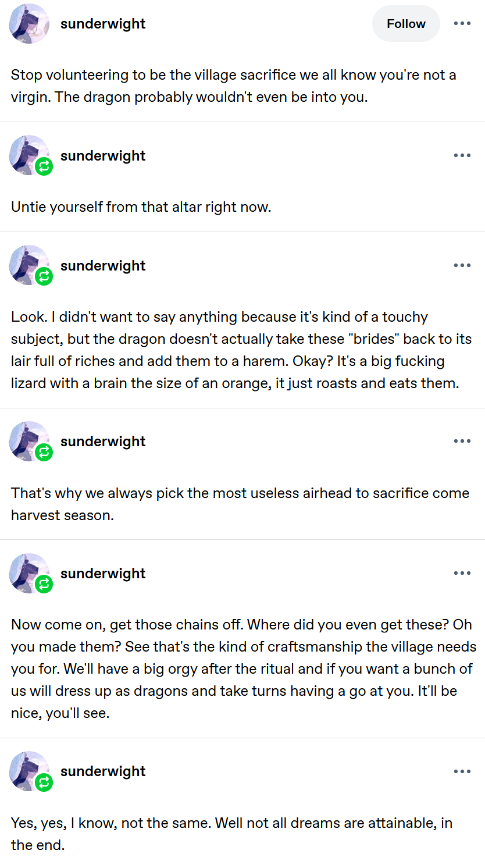Click the ellipsis icon on the "That's why we always pick" reblog

click(462, 442)
